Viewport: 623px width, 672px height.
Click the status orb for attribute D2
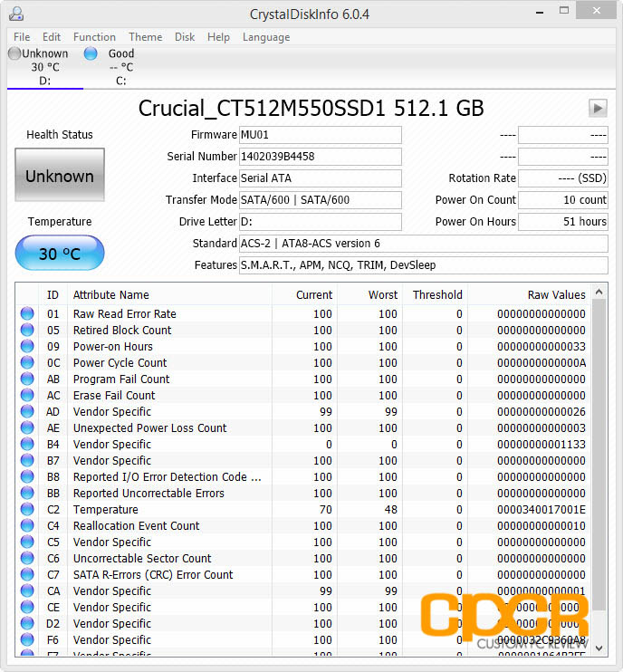click(27, 623)
